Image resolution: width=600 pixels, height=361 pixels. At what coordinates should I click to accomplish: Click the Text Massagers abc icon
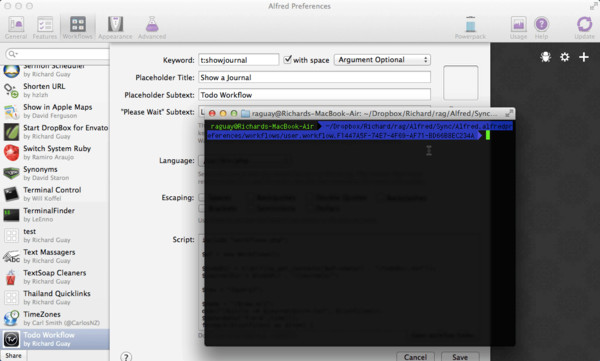coord(11,256)
